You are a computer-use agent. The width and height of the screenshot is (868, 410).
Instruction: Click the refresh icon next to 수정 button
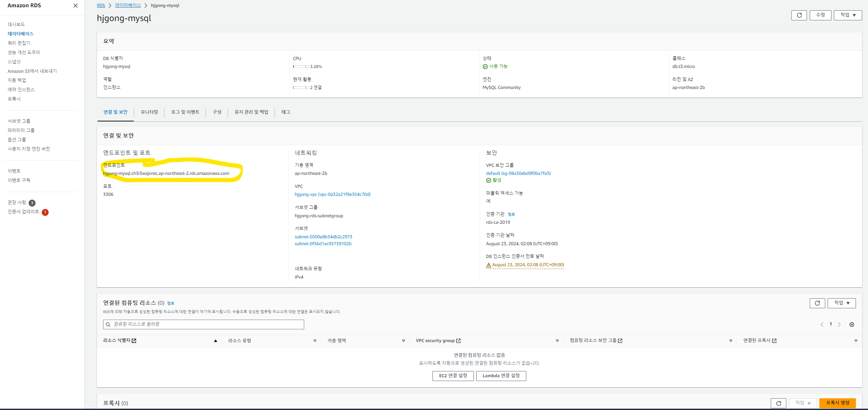coord(799,15)
